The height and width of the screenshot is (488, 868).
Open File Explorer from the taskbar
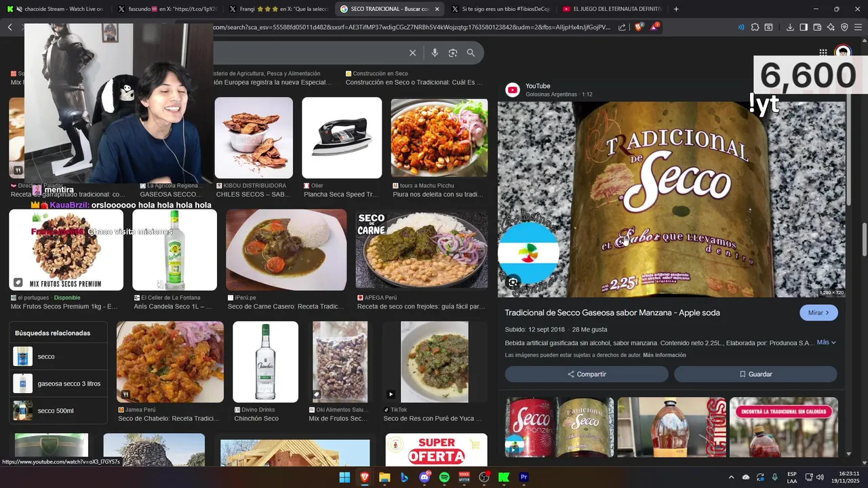(384, 477)
